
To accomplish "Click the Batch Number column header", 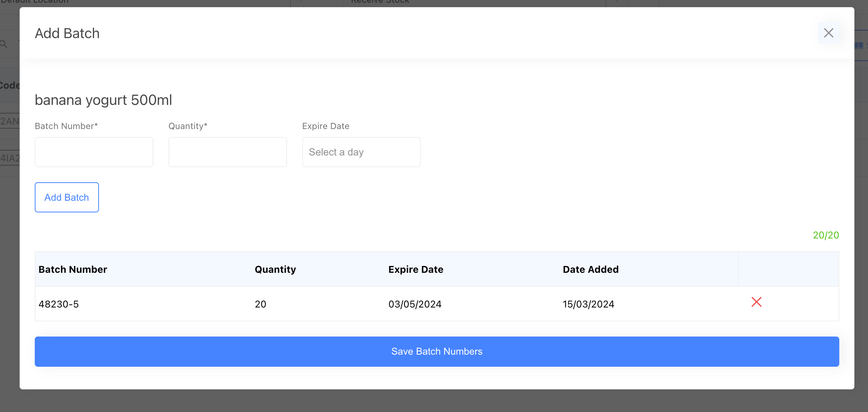I will 73,269.
